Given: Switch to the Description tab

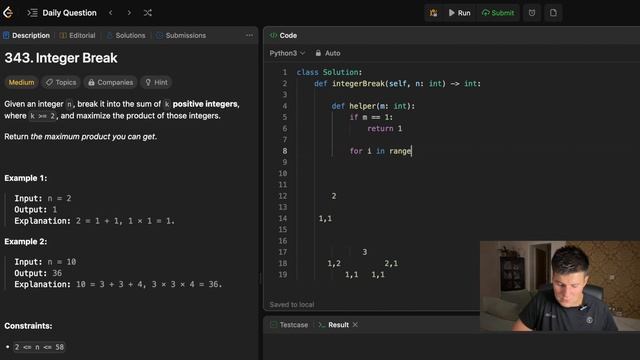Looking at the screenshot, I should coord(27,36).
